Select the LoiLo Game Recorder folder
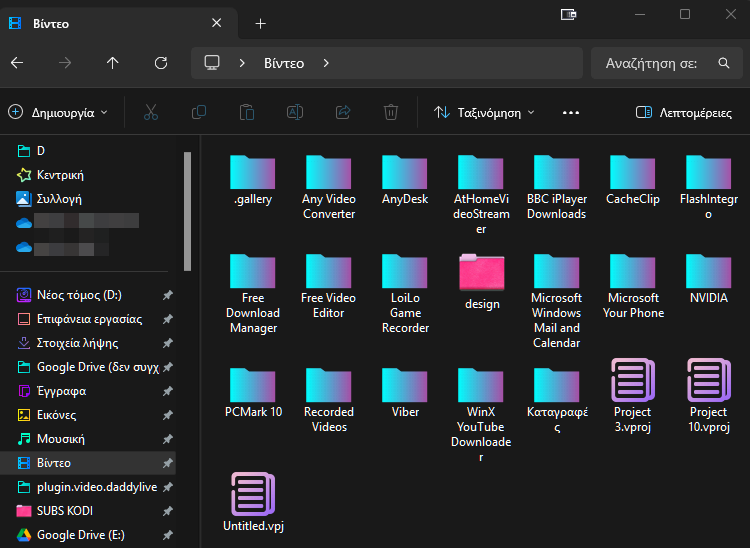This screenshot has height=548, width=750. 405,294
